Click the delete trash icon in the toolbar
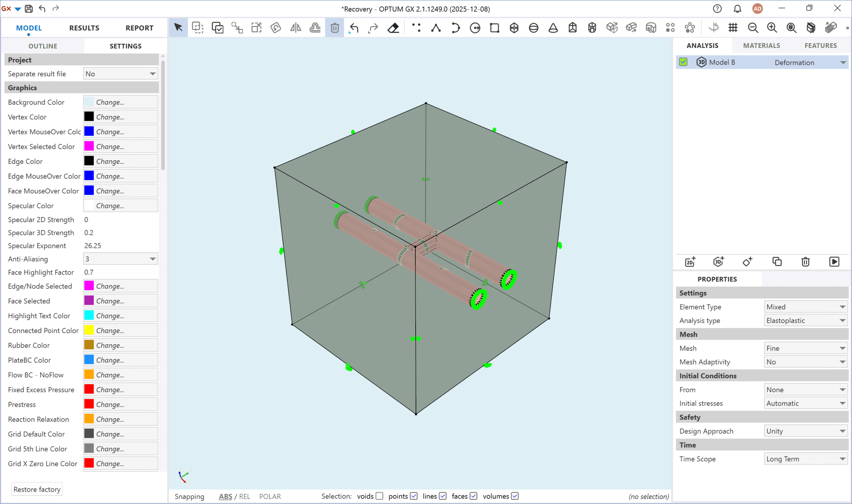 pyautogui.click(x=334, y=28)
